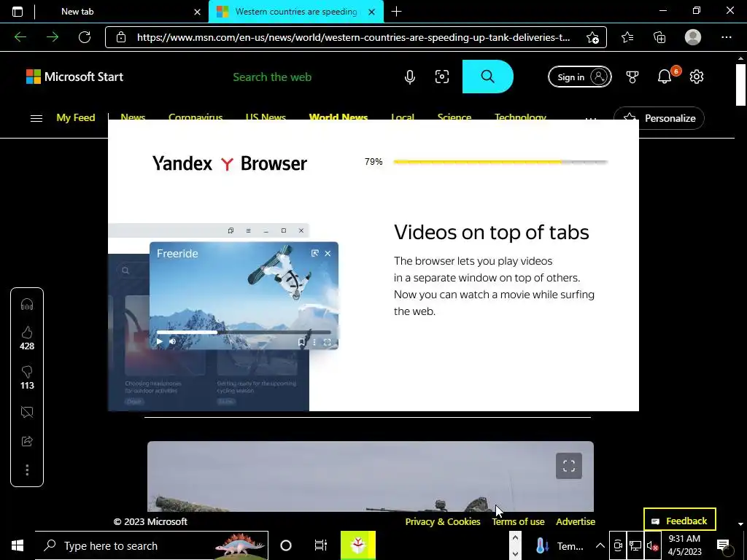Viewport: 747px width, 560px height.
Task: Click the Personalize button
Action: pyautogui.click(x=659, y=118)
